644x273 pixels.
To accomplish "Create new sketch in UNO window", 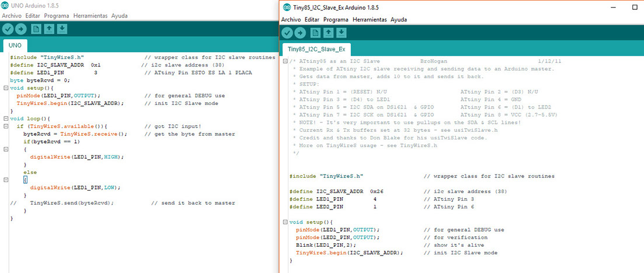I will pyautogui.click(x=37, y=29).
